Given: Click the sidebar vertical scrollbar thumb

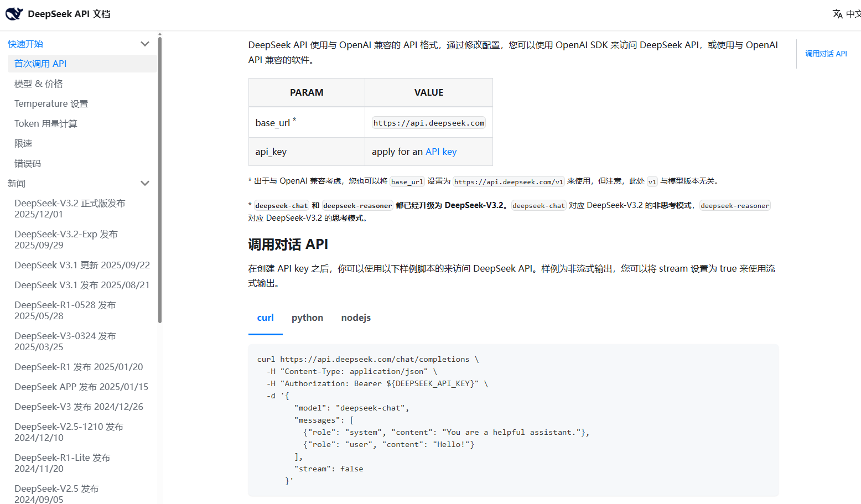Looking at the screenshot, I should 160,179.
